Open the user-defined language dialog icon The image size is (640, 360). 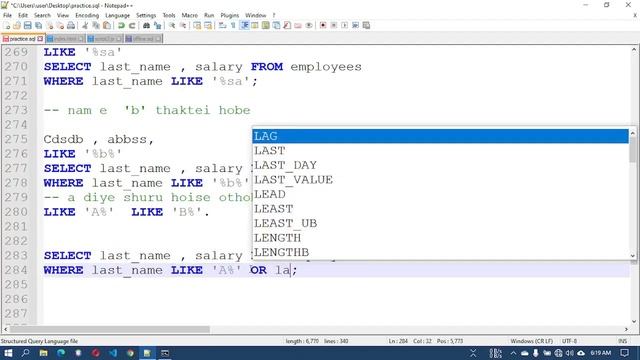[255, 25]
